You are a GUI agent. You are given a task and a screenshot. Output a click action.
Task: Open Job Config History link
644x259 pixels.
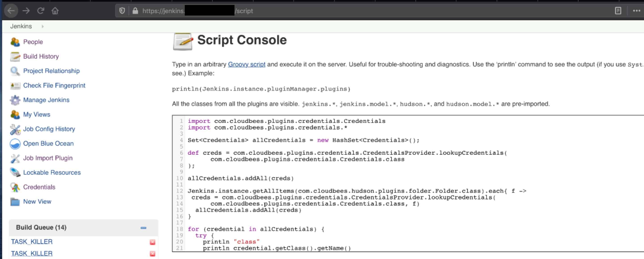(49, 129)
